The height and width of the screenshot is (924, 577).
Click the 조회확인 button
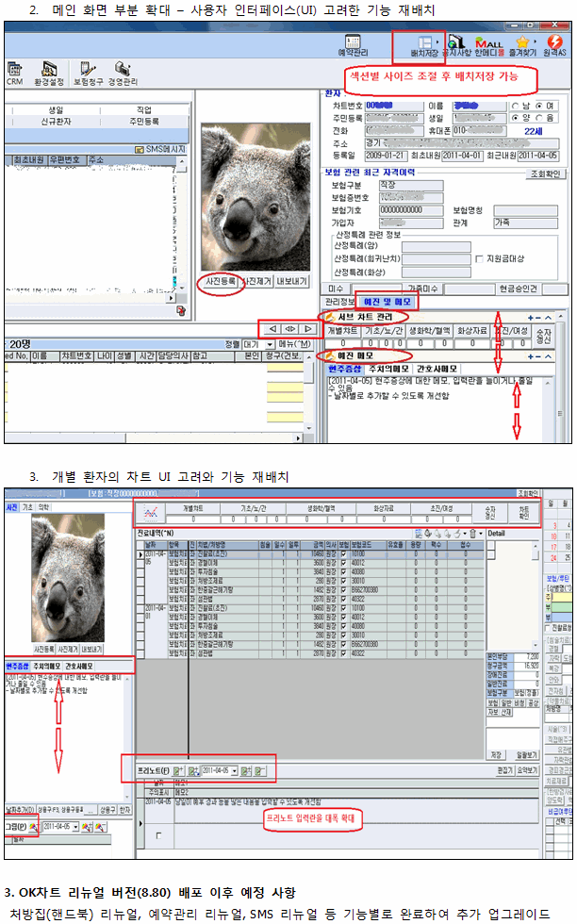tap(546, 173)
